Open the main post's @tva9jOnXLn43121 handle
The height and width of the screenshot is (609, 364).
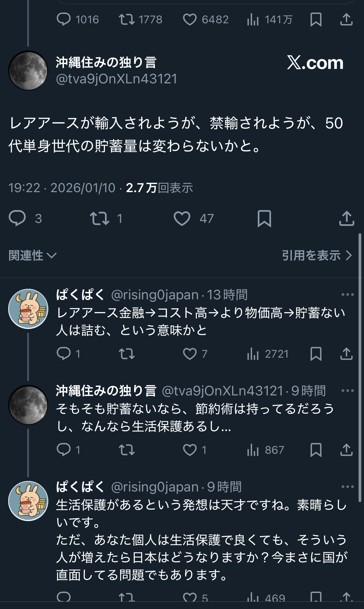pyautogui.click(x=117, y=79)
